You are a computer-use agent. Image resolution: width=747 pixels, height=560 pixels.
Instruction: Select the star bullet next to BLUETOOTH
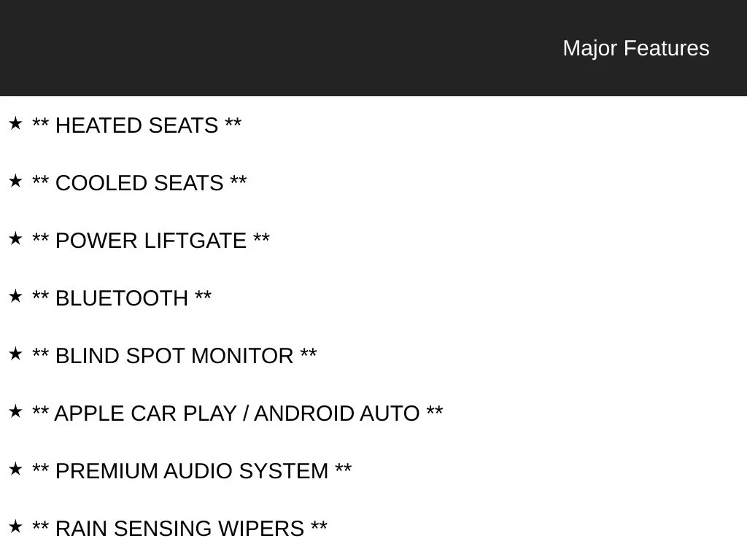point(15,297)
